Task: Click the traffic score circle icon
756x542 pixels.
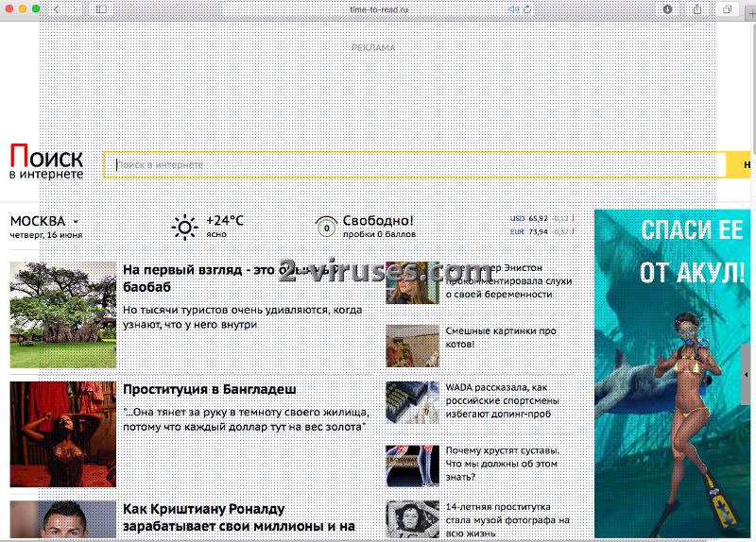Action: [326, 227]
